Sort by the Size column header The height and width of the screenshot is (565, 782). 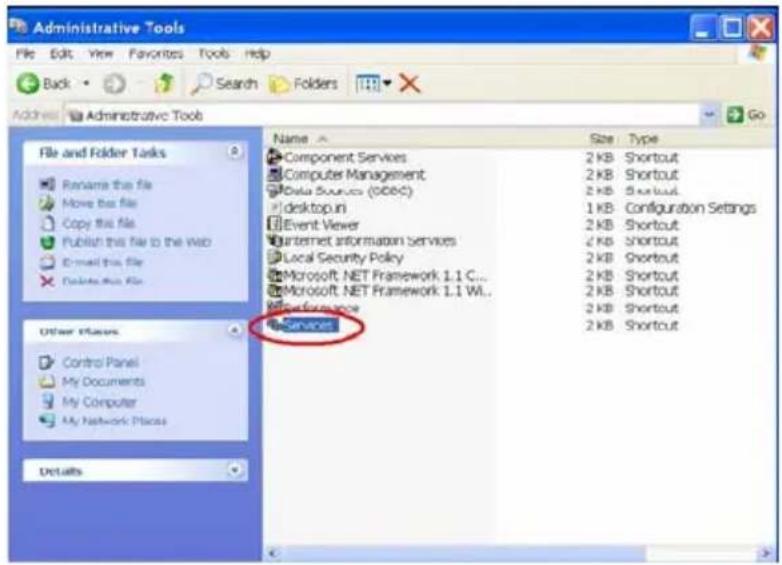click(601, 139)
